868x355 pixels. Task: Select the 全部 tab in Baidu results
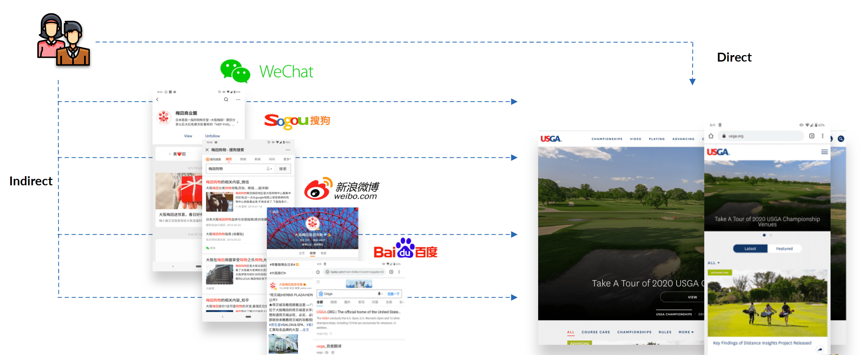(320, 302)
